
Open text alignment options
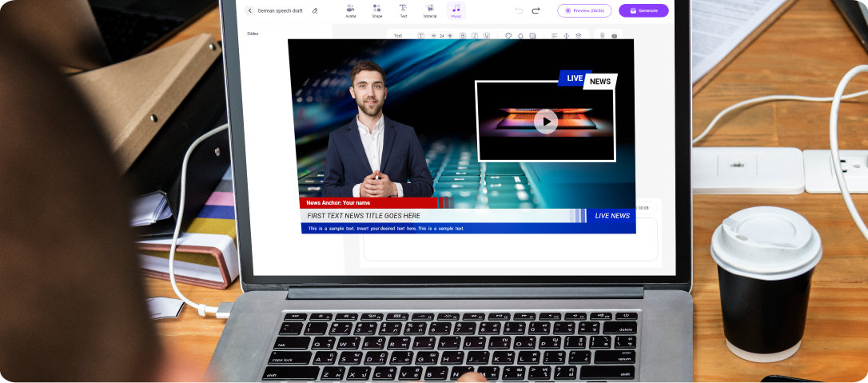(x=555, y=36)
